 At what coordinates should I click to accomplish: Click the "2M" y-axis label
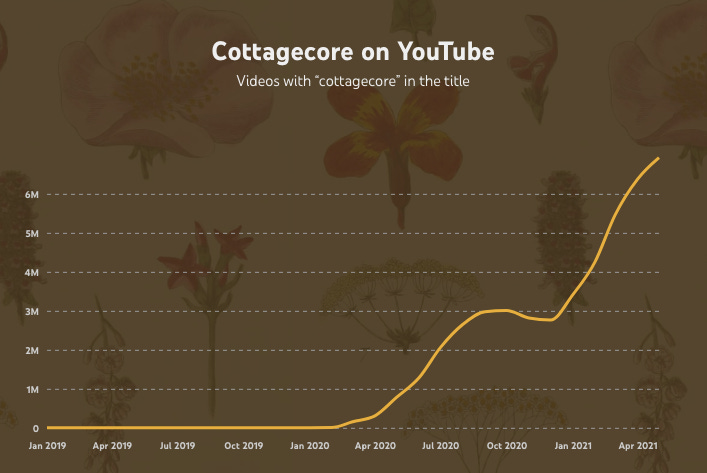(32, 351)
